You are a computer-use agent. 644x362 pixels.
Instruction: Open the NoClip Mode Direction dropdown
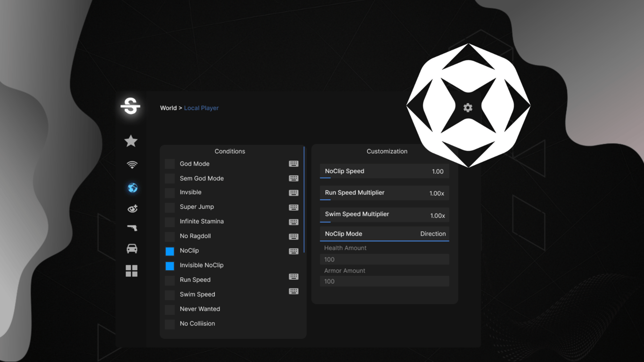[384, 234]
